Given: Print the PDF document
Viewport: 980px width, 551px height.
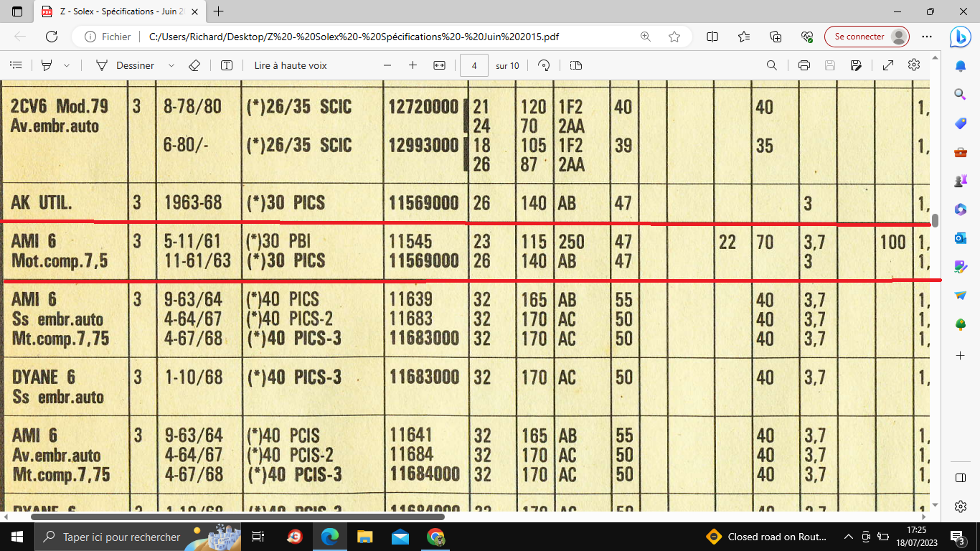Looking at the screenshot, I should point(804,65).
